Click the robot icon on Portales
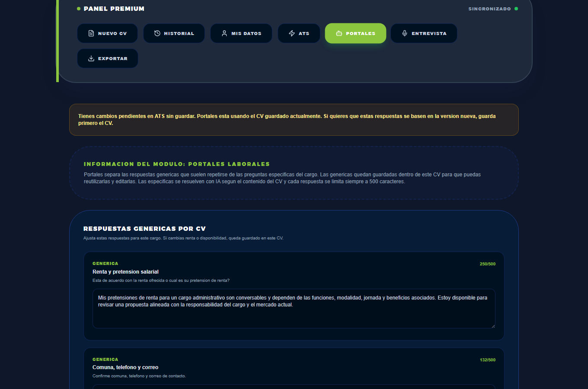Viewport: 588px width, 389px height. click(339, 33)
